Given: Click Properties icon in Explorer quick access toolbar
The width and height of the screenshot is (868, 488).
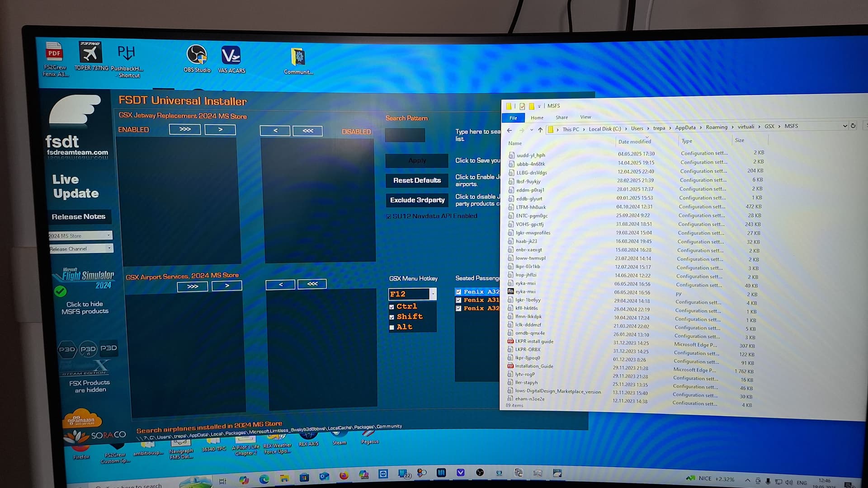Looking at the screenshot, I should click(522, 106).
